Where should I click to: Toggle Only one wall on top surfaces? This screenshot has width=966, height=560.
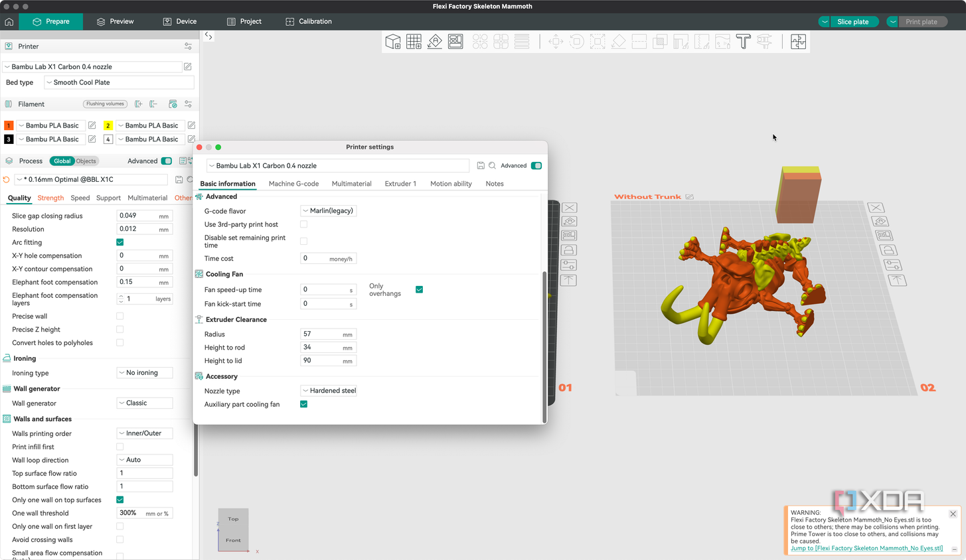[x=120, y=500]
